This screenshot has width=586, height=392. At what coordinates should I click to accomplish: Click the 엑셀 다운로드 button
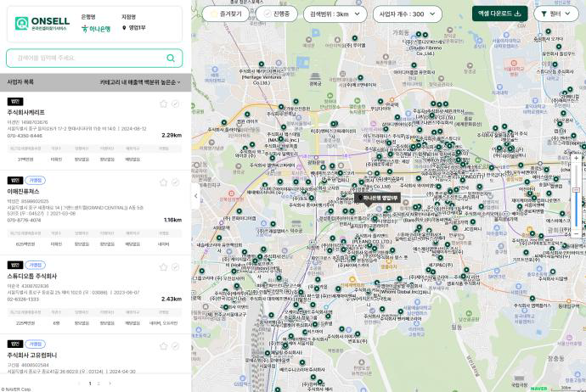click(x=500, y=14)
